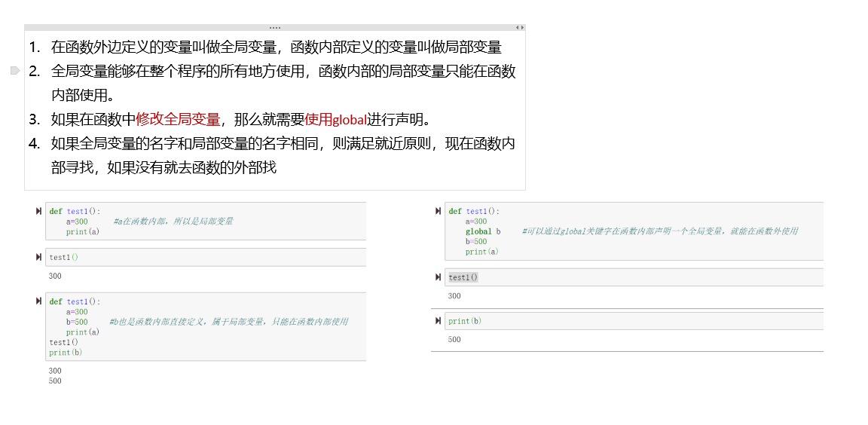Click inside the unhighlighted test1() code cell
This screenshot has width=868, height=425.
pyautogui.click(x=206, y=257)
